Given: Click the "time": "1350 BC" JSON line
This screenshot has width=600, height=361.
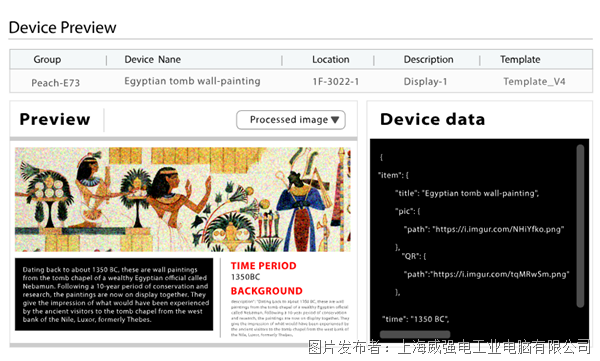Looking at the screenshot, I should [415, 319].
